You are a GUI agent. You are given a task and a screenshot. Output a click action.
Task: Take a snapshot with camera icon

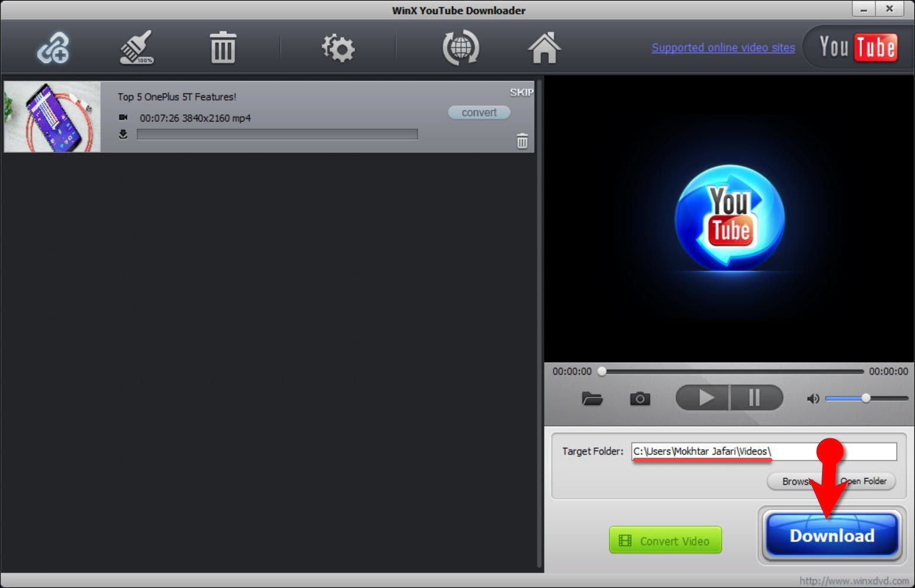click(x=639, y=399)
